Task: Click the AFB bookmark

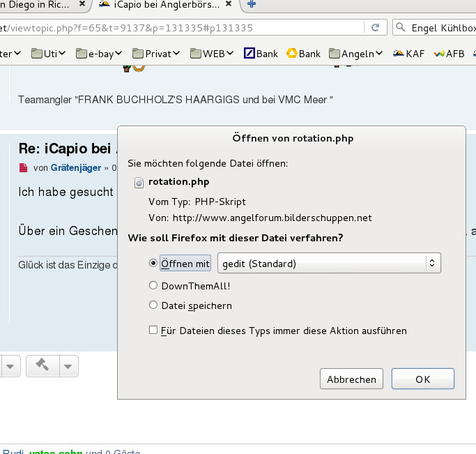Action: (449, 53)
